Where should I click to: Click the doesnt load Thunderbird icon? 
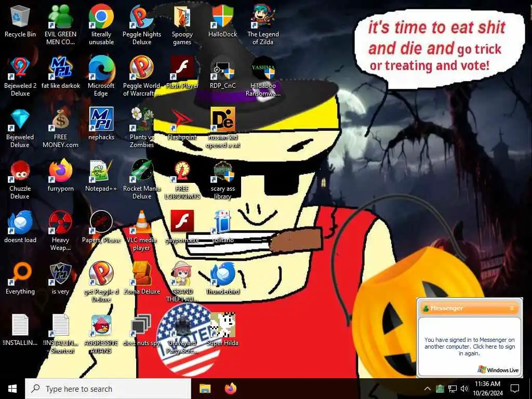tap(20, 222)
